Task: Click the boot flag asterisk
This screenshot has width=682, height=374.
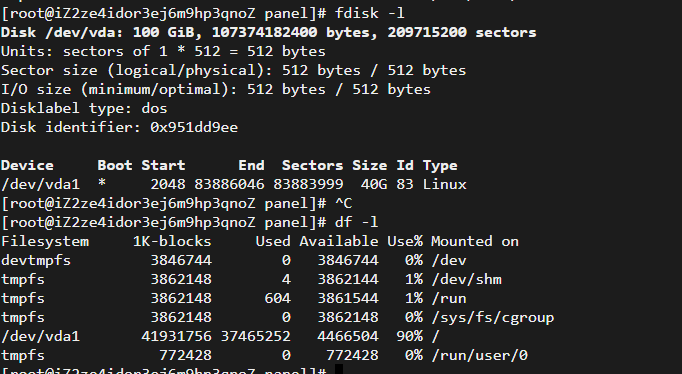Action: 102,183
